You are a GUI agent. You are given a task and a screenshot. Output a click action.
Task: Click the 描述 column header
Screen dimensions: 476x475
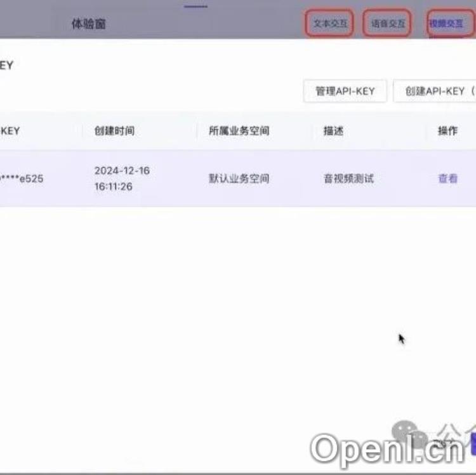[333, 131]
